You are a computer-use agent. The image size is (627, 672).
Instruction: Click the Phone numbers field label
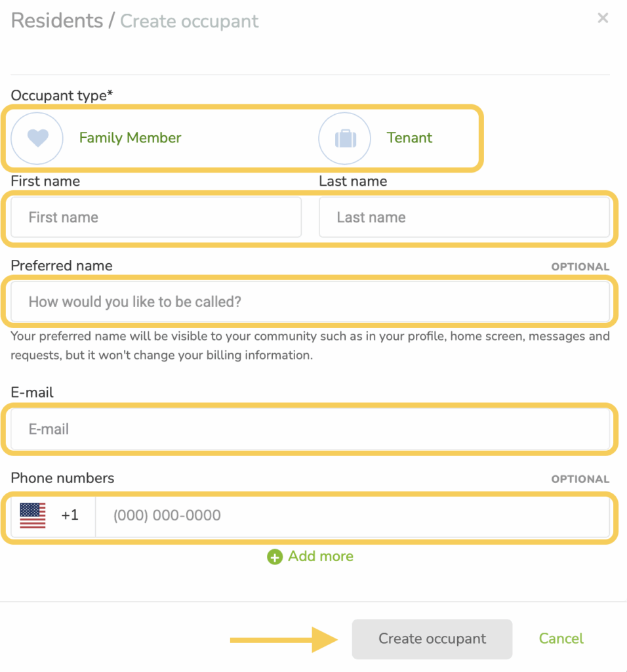click(x=62, y=478)
